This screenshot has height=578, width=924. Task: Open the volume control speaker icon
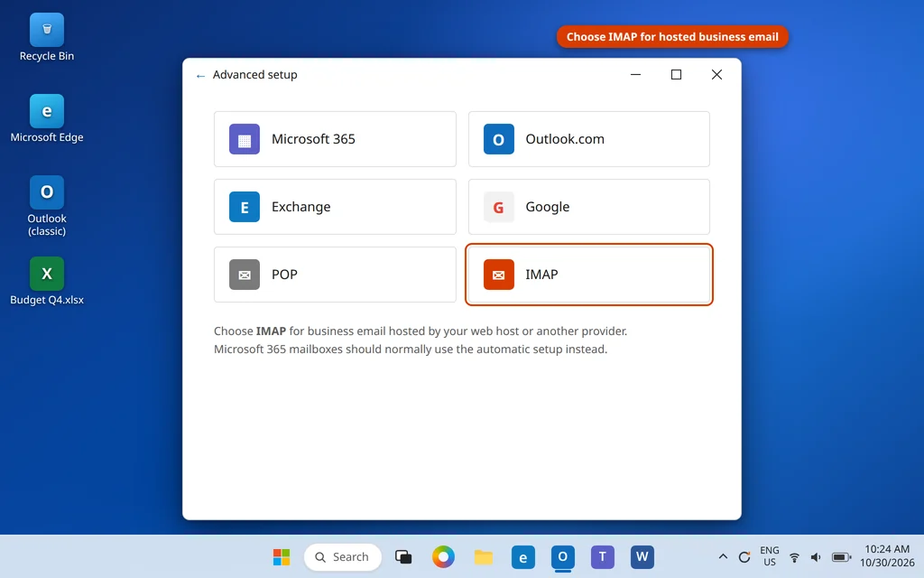click(816, 556)
